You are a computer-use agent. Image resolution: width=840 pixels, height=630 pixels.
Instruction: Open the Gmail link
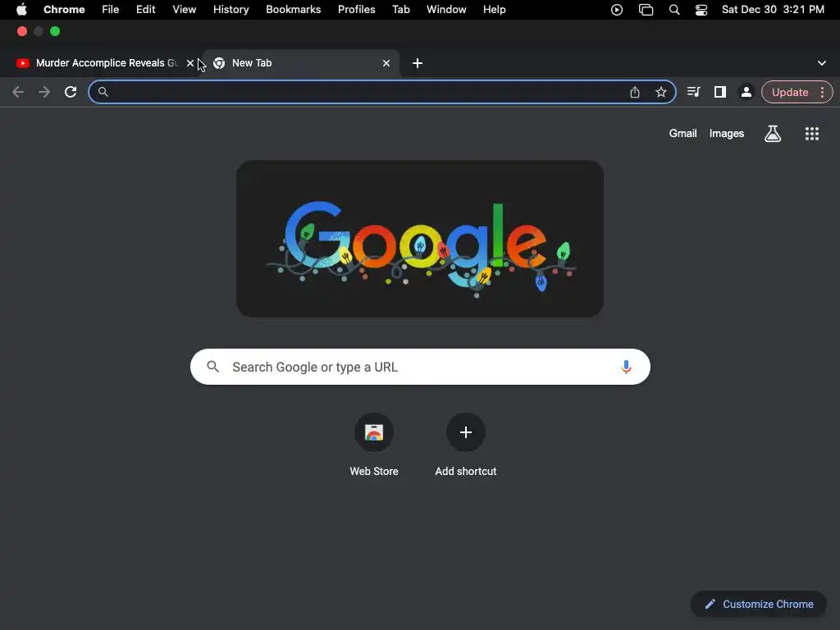(683, 134)
